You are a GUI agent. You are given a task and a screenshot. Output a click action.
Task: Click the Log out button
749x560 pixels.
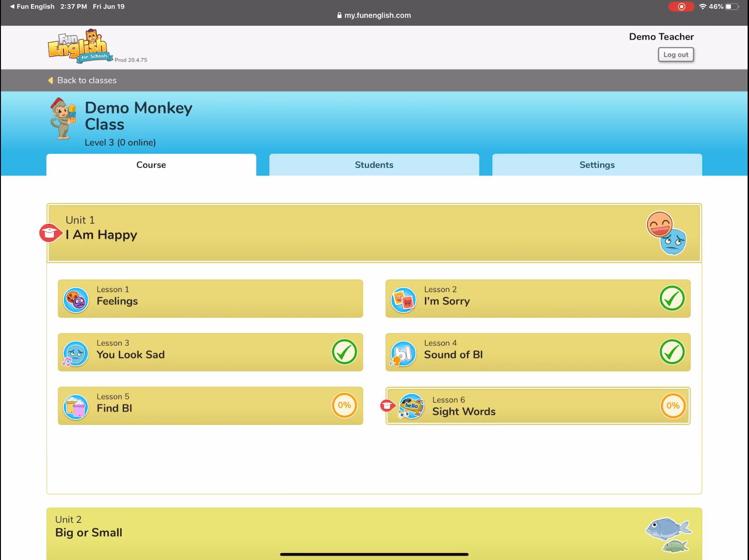pyautogui.click(x=676, y=55)
